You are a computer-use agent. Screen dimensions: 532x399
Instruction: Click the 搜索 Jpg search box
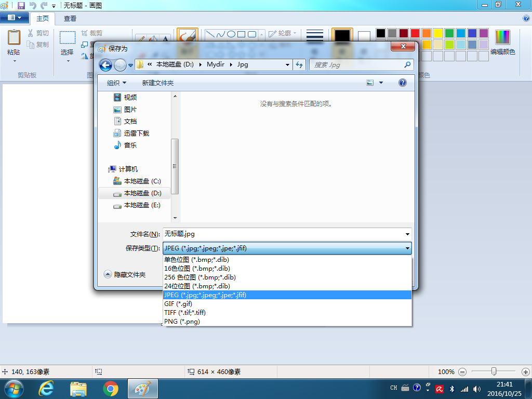pos(362,65)
